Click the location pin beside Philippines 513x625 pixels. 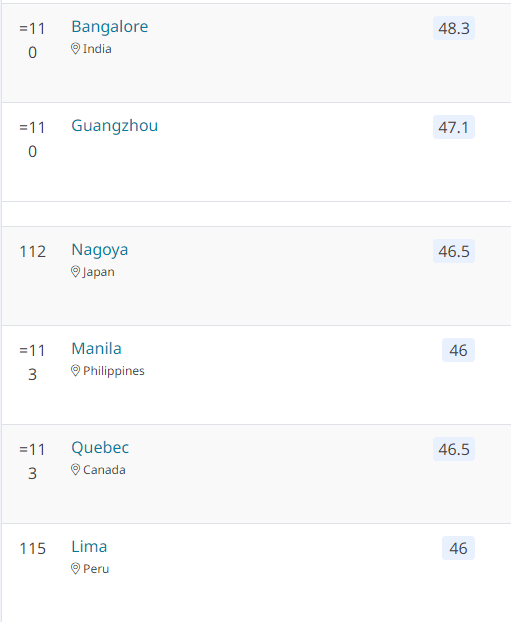tap(75, 371)
